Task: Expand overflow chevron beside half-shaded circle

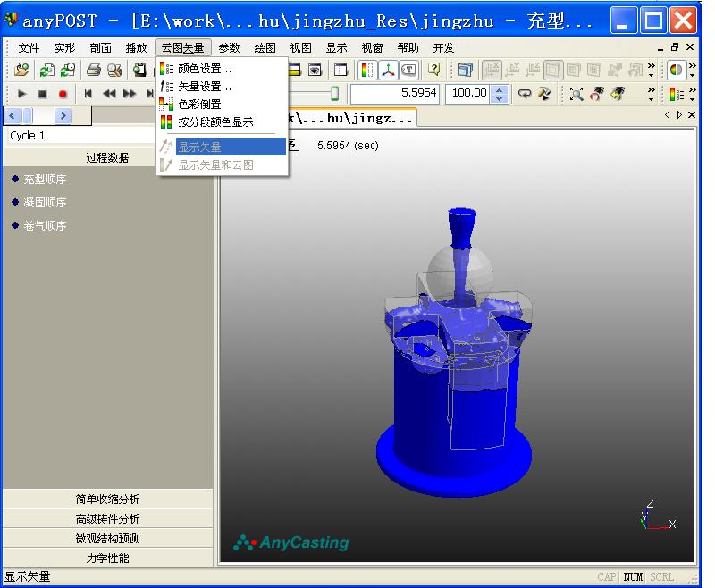Action: tap(692, 70)
